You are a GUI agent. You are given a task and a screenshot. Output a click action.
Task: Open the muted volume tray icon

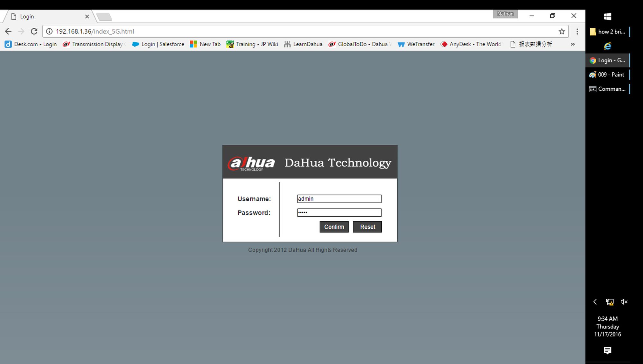[x=624, y=302]
